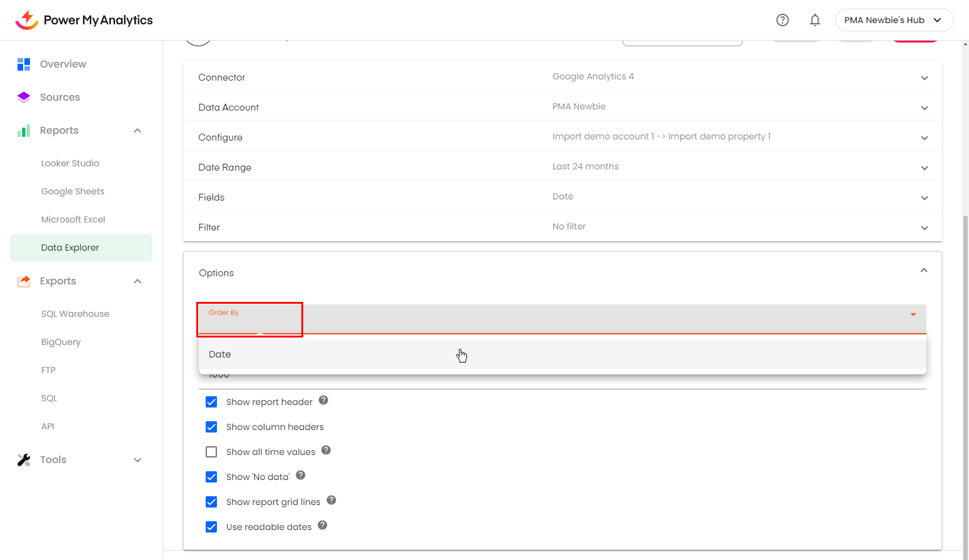Select Date from the Order By list
969x560 pixels.
coord(220,354)
